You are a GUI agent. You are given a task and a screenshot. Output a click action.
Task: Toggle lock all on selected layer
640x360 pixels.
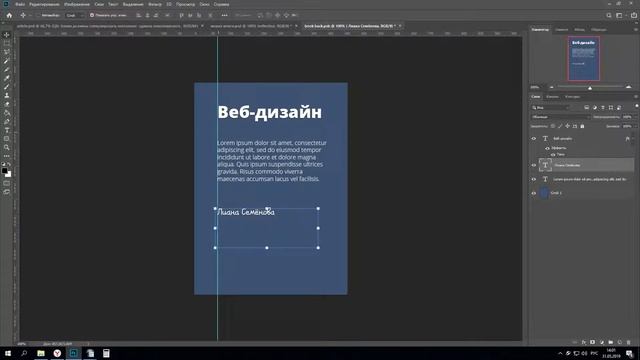pos(582,127)
